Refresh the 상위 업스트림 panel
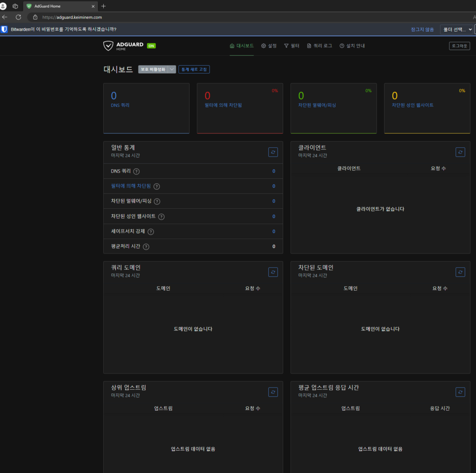Screen dimensions: 476x473 tap(273, 392)
